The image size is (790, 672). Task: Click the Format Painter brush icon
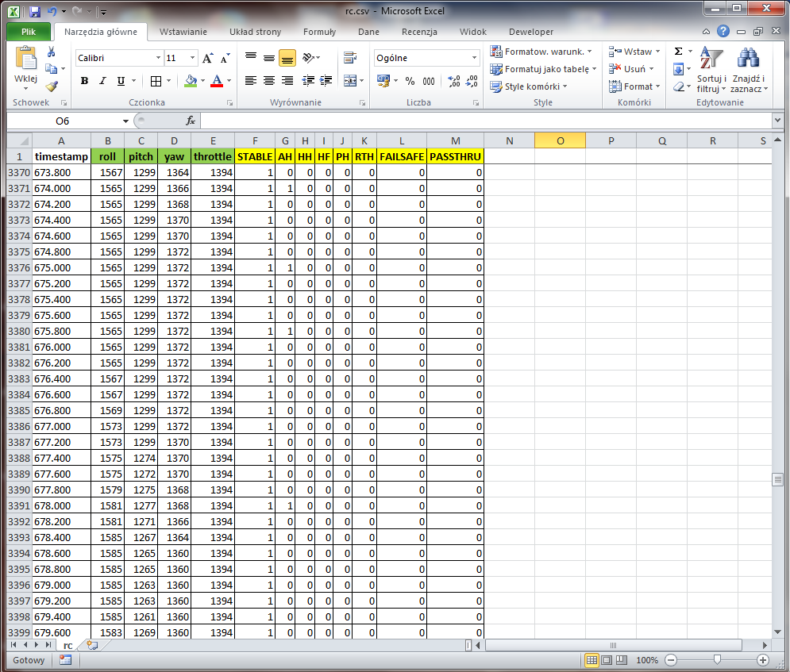(52, 86)
